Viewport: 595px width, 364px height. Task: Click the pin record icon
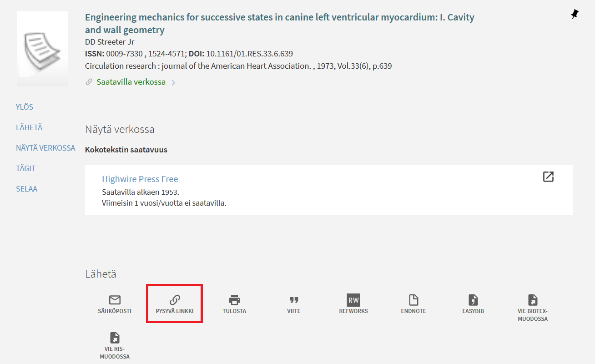point(575,15)
